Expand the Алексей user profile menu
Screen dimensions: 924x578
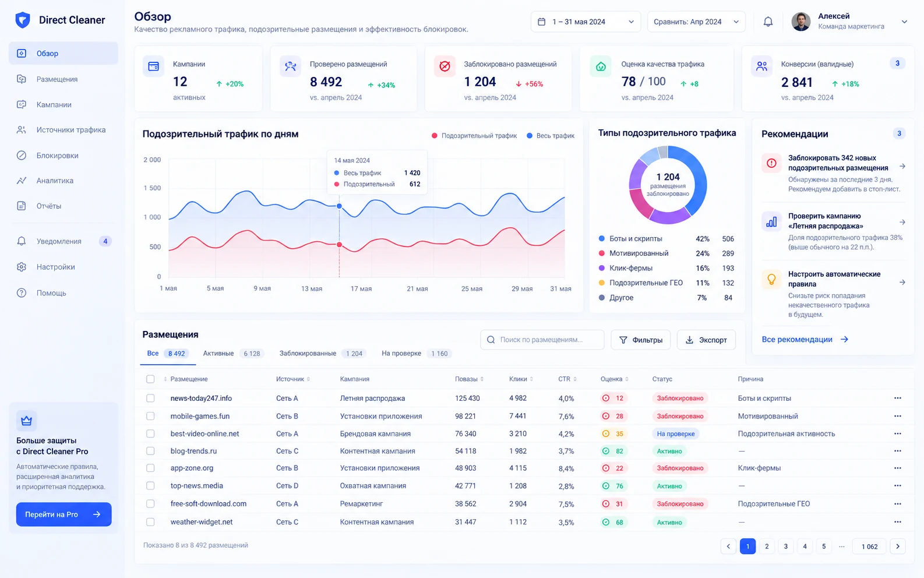904,22
